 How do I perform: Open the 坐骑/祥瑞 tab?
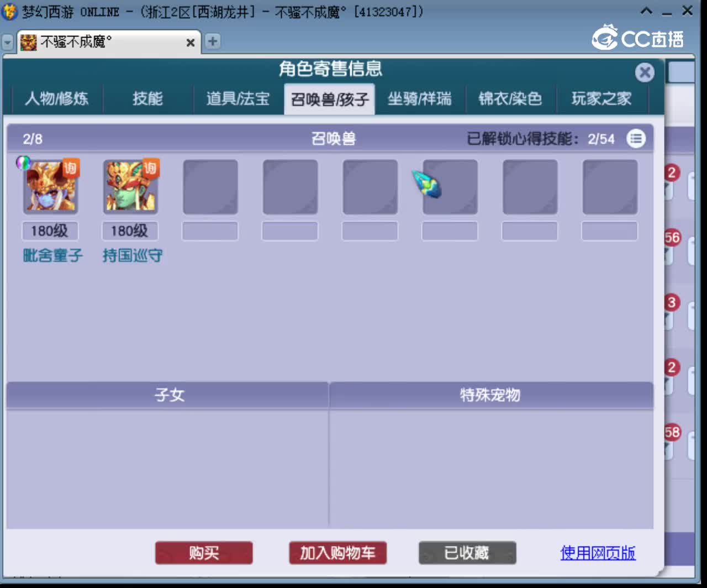click(x=420, y=99)
